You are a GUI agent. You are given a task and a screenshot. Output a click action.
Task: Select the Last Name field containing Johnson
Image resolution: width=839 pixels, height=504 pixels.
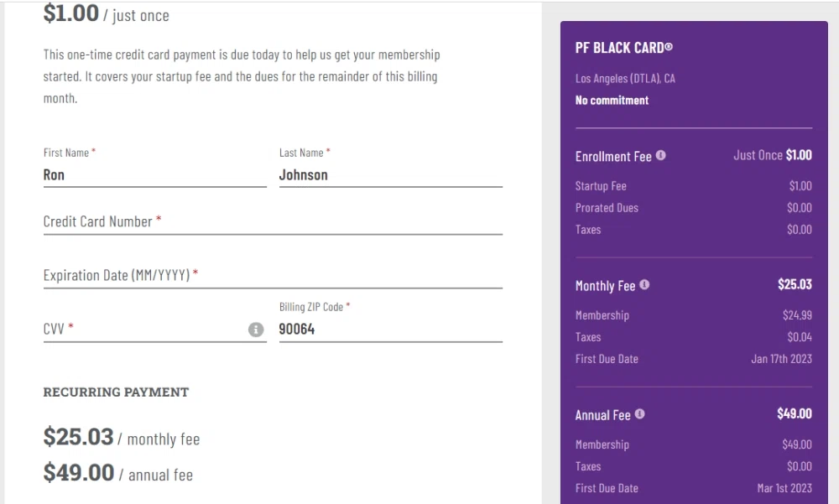pyautogui.click(x=390, y=174)
